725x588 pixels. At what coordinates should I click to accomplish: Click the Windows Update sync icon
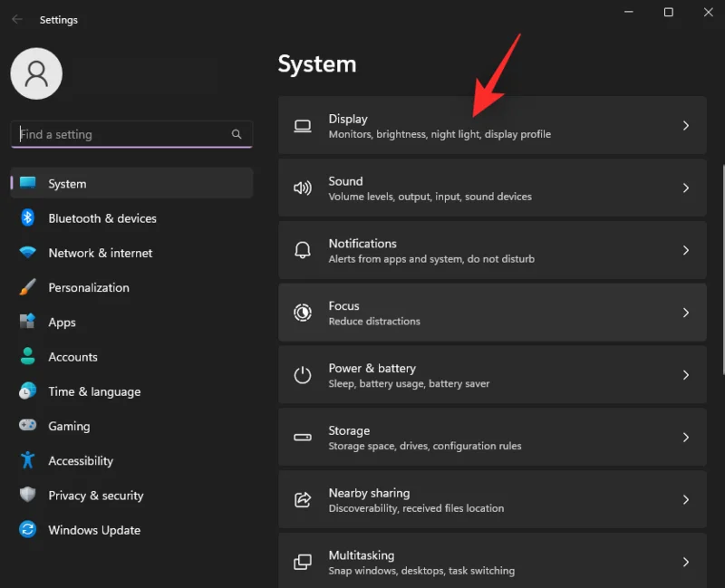coord(28,530)
